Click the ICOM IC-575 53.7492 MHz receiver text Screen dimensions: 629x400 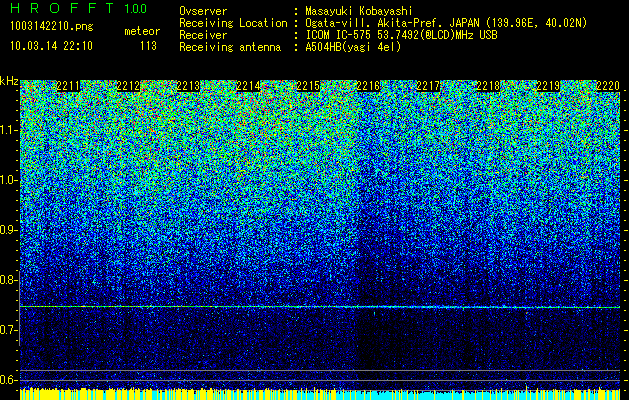pos(401,35)
